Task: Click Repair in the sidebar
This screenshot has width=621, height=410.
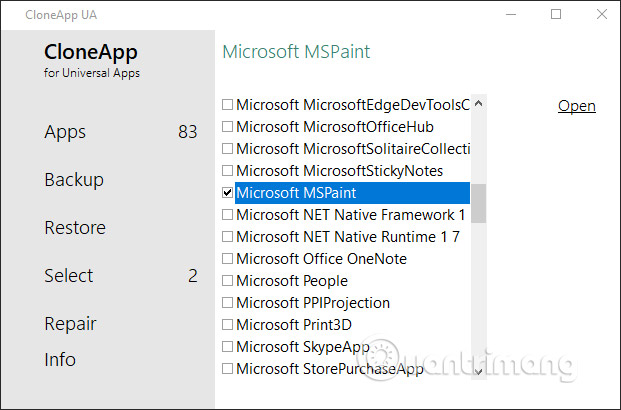Action: click(x=70, y=324)
